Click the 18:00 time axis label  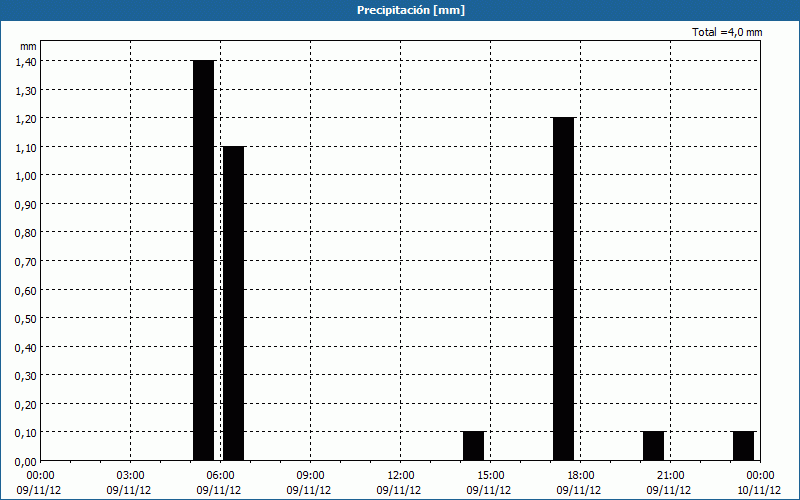(581, 476)
